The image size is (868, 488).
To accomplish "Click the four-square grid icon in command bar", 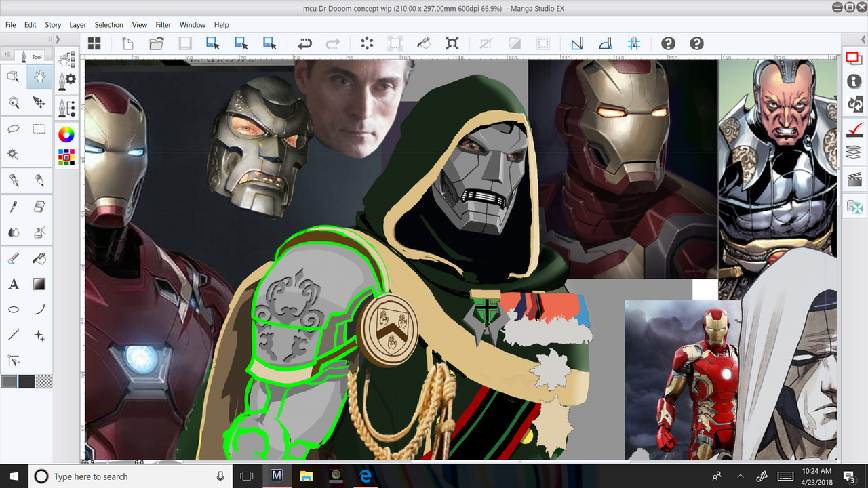I will pyautogui.click(x=94, y=44).
